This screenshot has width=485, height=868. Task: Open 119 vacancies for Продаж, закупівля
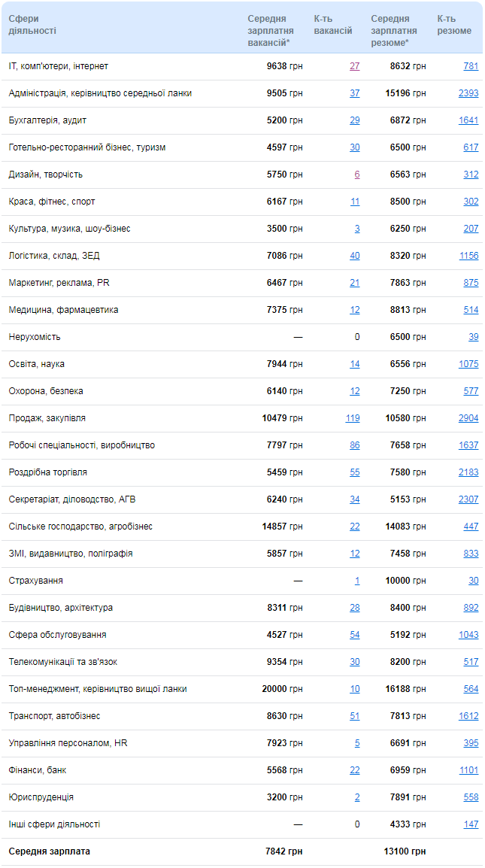pyautogui.click(x=352, y=418)
